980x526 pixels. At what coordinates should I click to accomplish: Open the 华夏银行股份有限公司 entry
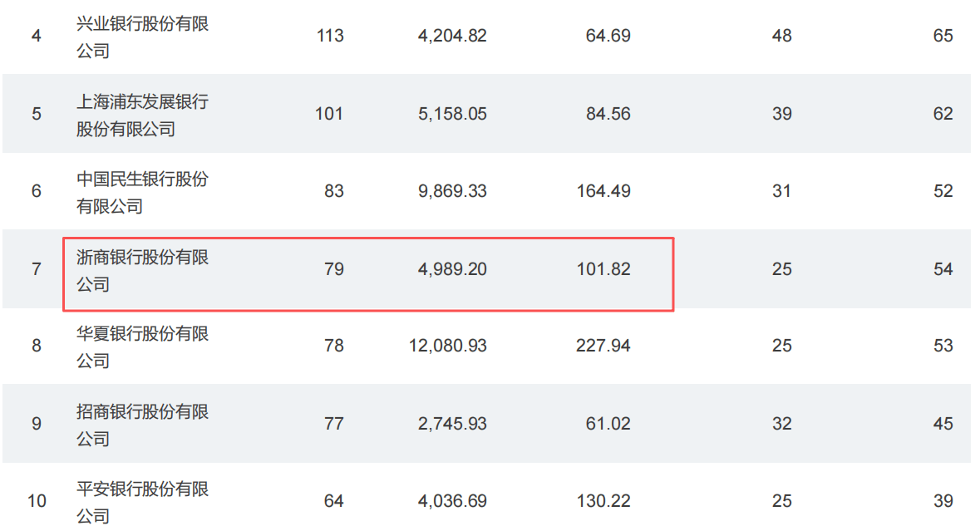coord(142,347)
